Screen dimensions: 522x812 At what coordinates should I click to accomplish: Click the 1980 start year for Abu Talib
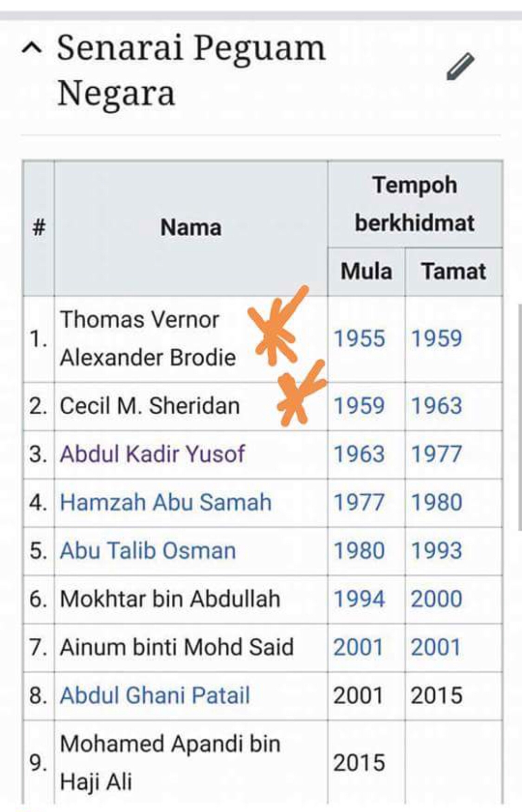359,551
